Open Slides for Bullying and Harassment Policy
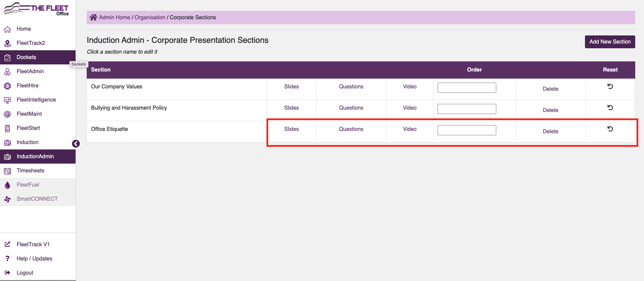This screenshot has width=644, height=281. point(291,108)
